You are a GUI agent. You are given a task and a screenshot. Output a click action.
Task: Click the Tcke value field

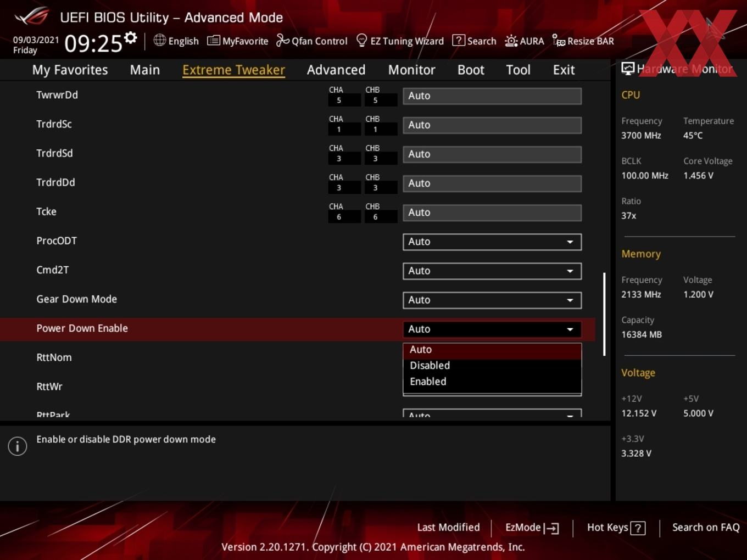[492, 212]
